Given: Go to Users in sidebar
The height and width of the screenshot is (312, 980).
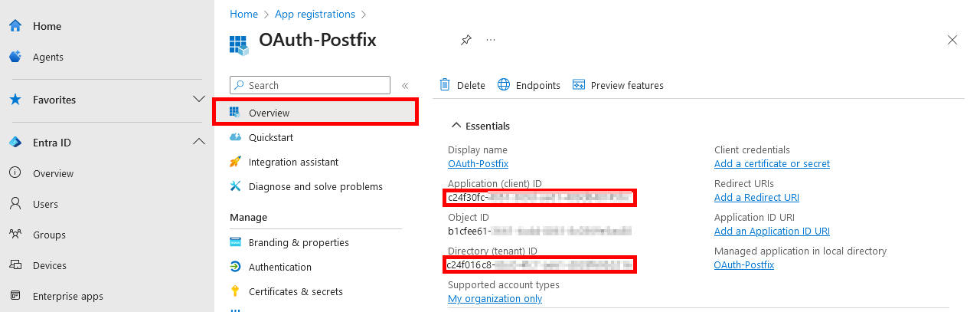Looking at the screenshot, I should [45, 204].
